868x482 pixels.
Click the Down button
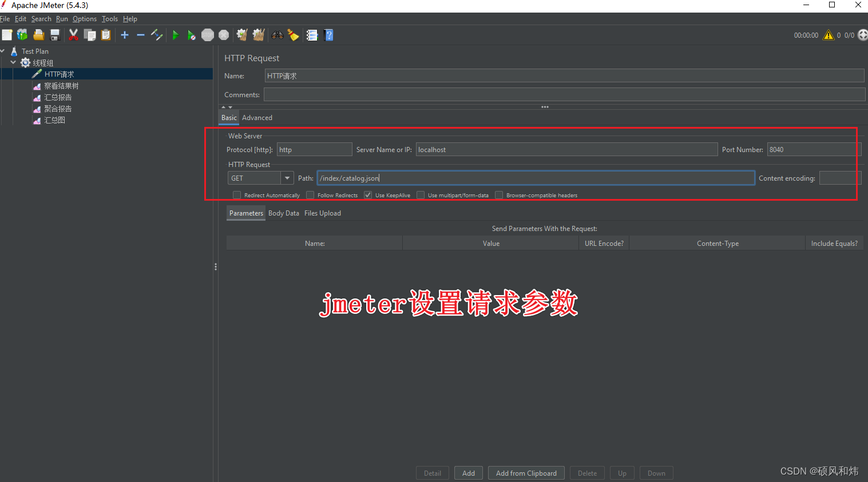pos(656,473)
